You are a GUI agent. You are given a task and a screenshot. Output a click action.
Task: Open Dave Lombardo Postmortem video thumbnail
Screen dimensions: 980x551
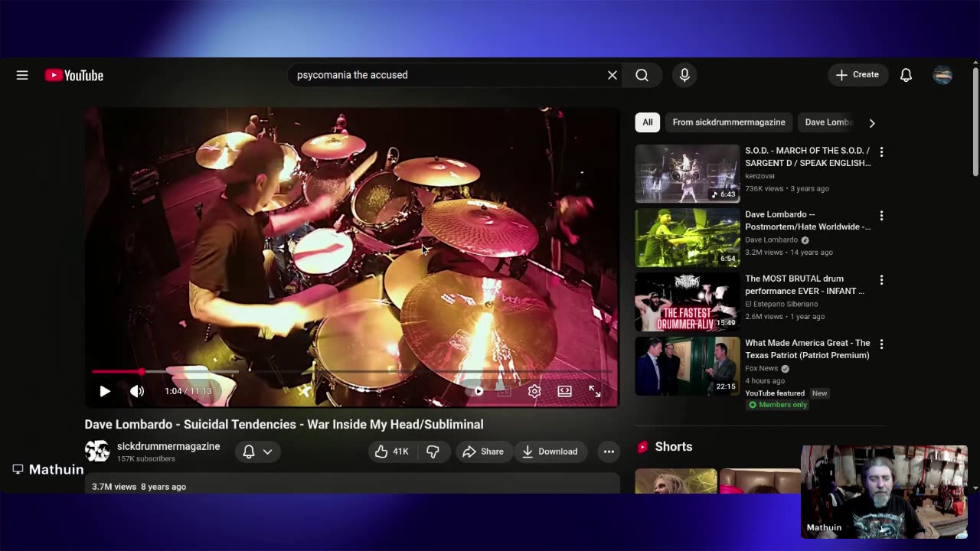688,238
